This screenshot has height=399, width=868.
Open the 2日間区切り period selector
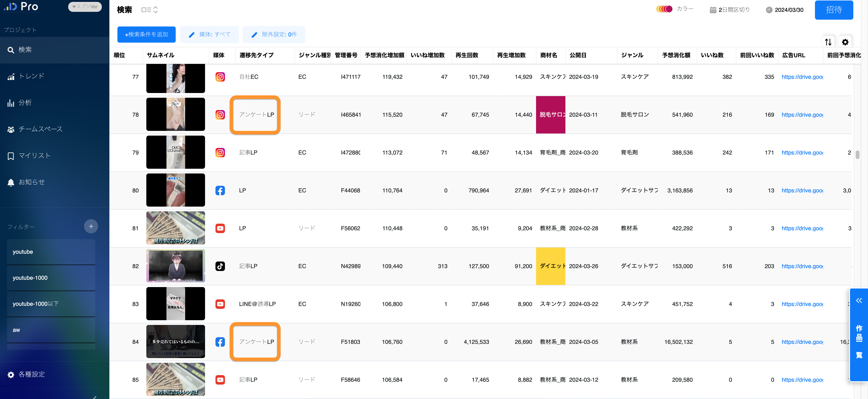729,10
